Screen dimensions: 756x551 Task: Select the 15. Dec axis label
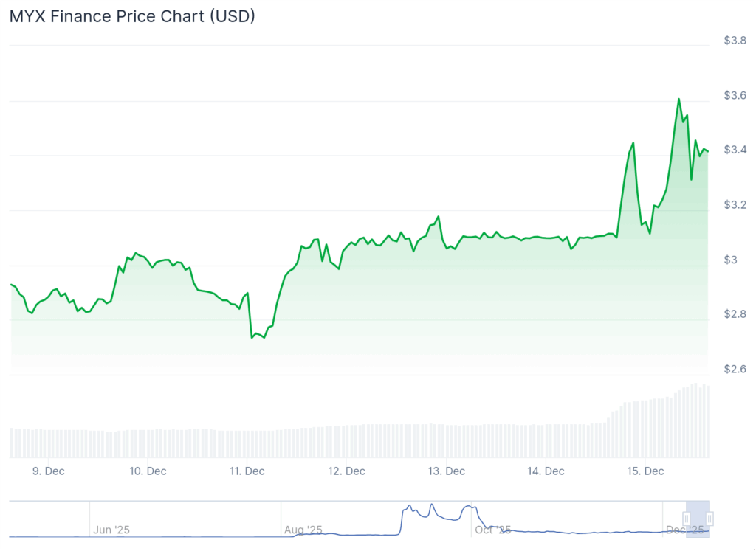[x=644, y=471]
